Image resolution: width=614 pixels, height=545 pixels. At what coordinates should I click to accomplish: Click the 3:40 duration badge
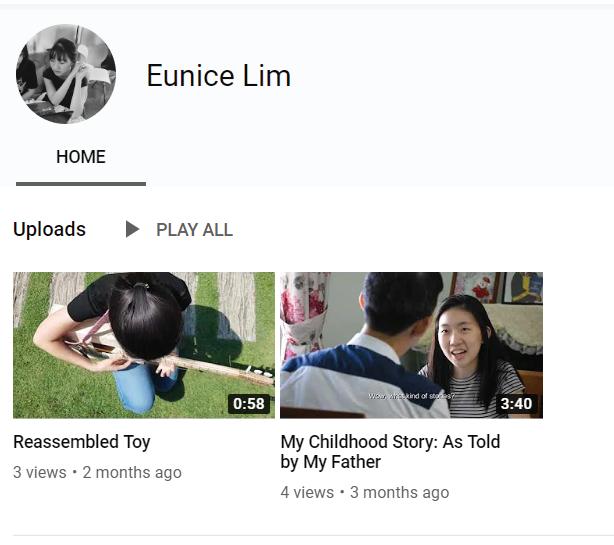click(x=516, y=403)
